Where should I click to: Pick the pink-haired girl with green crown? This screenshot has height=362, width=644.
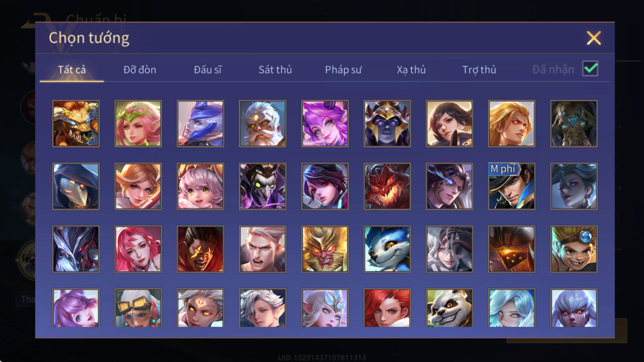pos(138,123)
